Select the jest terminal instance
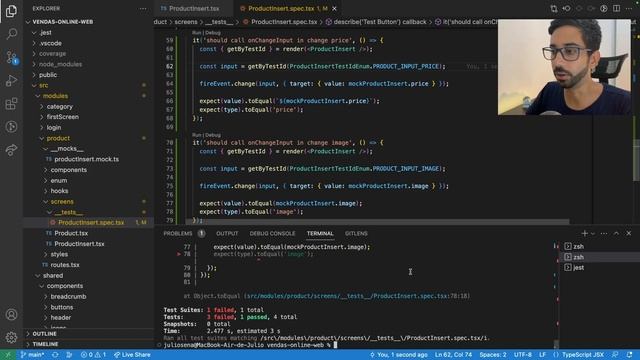This screenshot has width=640, height=360. pos(578,268)
